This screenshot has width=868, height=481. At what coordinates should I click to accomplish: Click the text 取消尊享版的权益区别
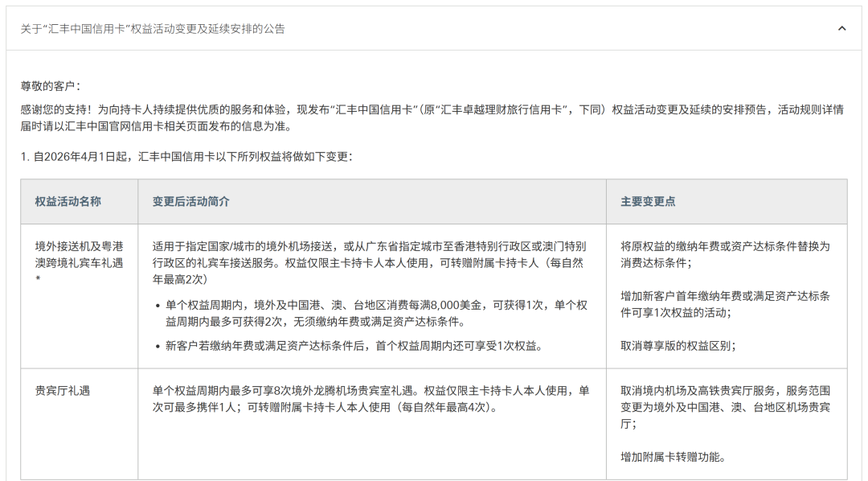pyautogui.click(x=678, y=347)
